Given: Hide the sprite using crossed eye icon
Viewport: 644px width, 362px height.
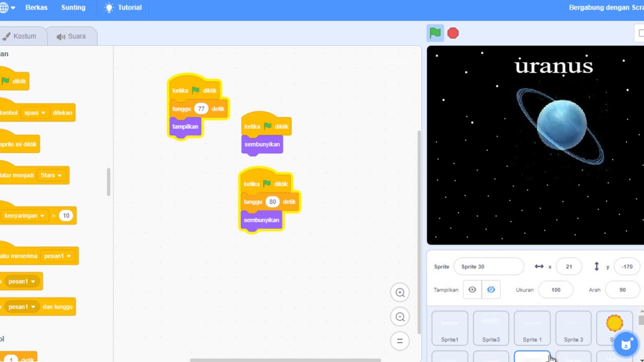Looking at the screenshot, I should tap(491, 290).
